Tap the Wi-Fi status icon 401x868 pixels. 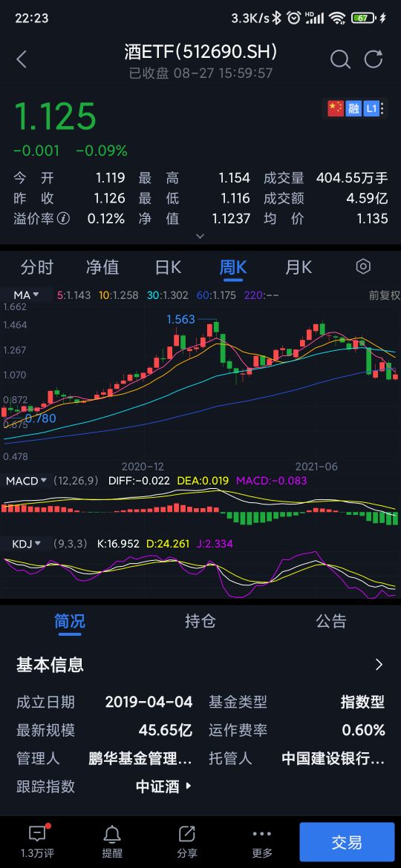(336, 18)
